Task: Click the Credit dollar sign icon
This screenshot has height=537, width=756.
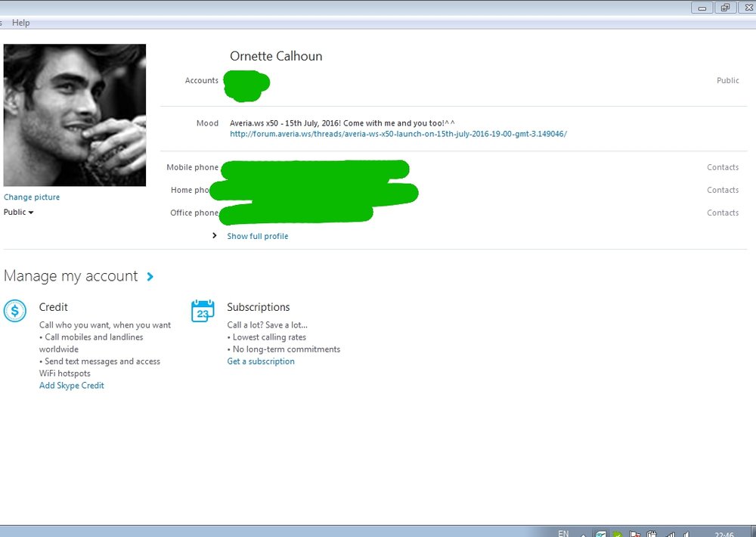Action: pos(15,311)
